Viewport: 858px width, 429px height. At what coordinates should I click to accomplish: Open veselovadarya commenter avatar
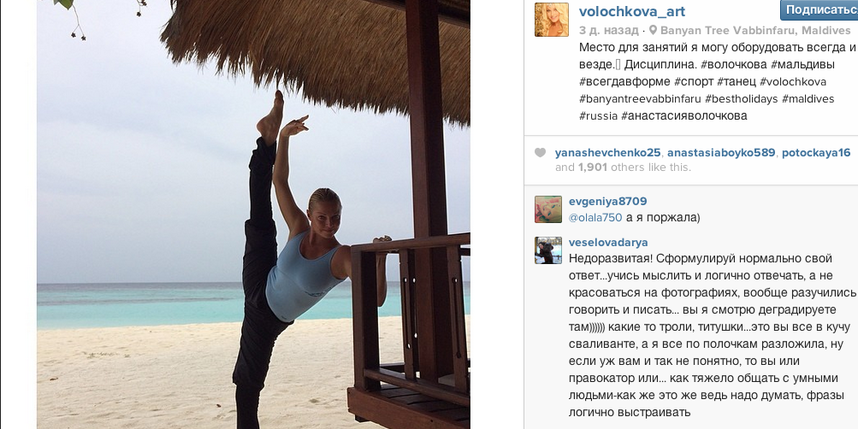coord(548,251)
